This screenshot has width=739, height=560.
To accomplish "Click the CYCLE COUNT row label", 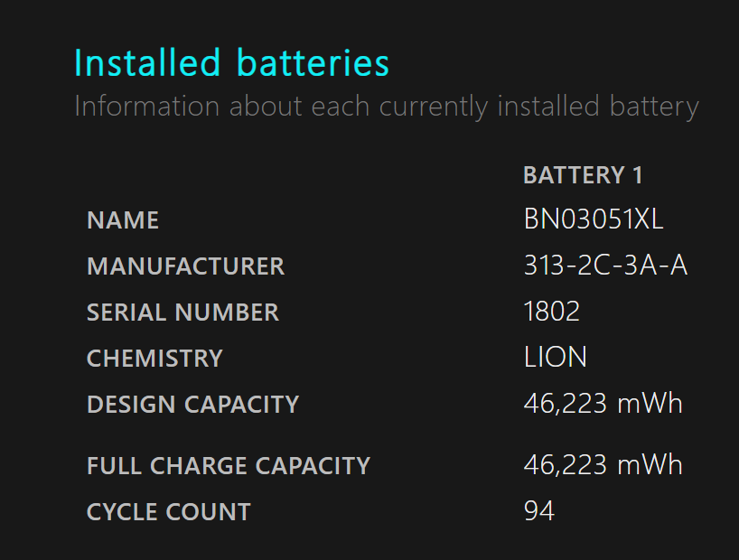I will 169,512.
